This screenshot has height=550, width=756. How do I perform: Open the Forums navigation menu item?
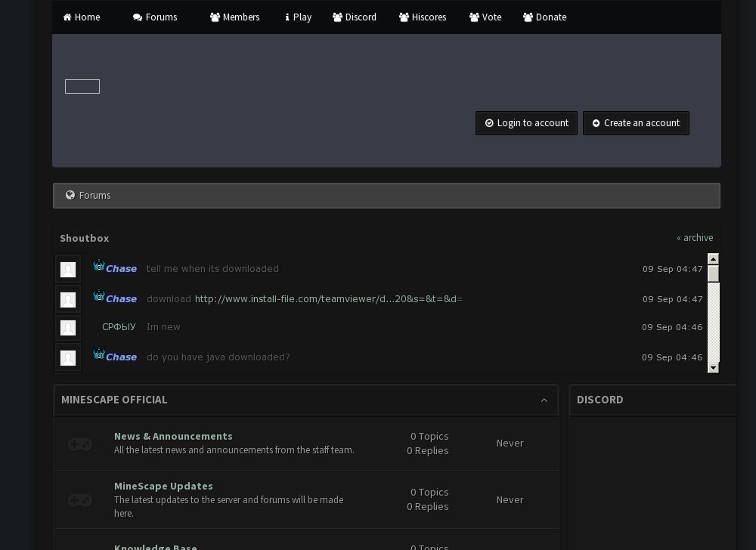(155, 17)
